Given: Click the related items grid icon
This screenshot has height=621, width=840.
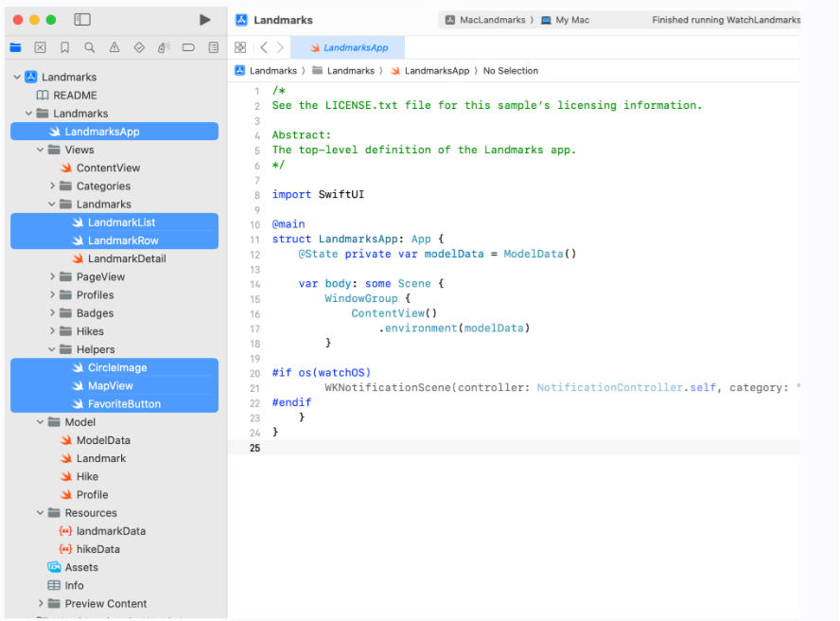Looking at the screenshot, I should click(240, 47).
